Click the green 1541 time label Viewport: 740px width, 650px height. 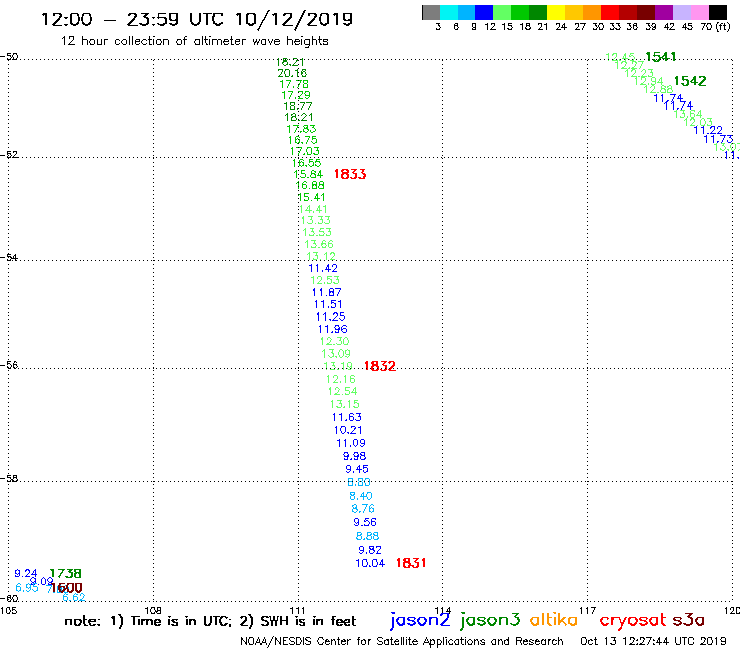coord(661,57)
